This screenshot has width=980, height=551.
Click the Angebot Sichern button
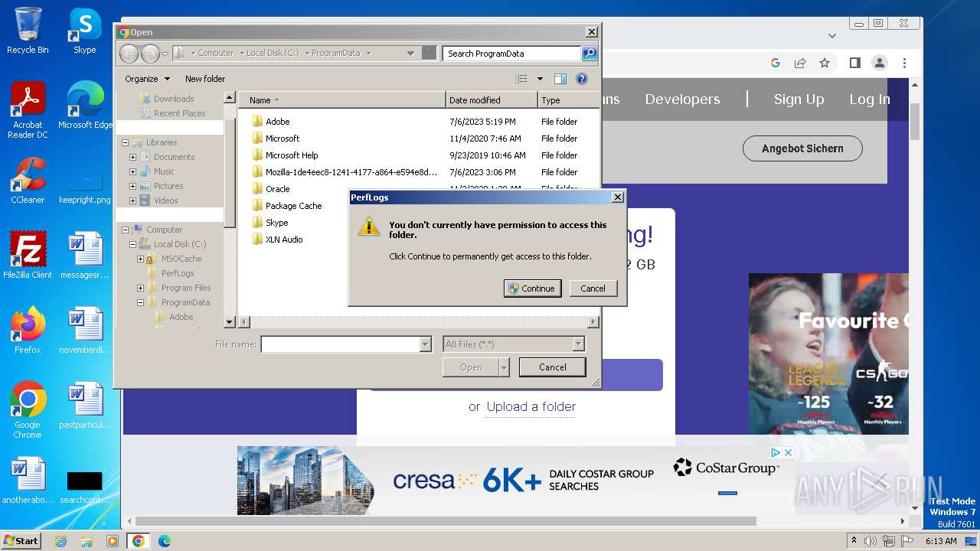coord(802,148)
